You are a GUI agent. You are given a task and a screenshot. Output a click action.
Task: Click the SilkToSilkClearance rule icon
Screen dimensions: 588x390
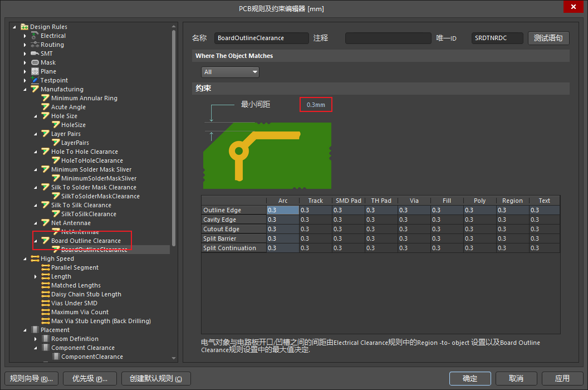coord(56,214)
